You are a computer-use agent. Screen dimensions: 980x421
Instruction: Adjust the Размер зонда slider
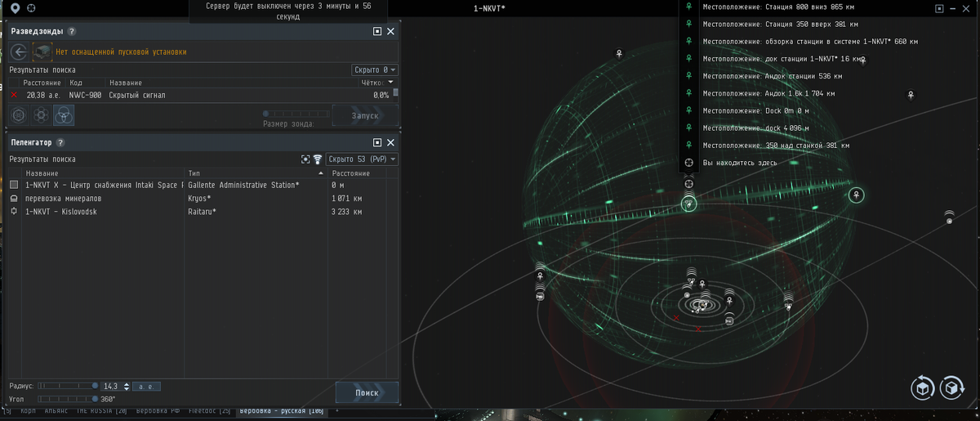pyautogui.click(x=294, y=114)
